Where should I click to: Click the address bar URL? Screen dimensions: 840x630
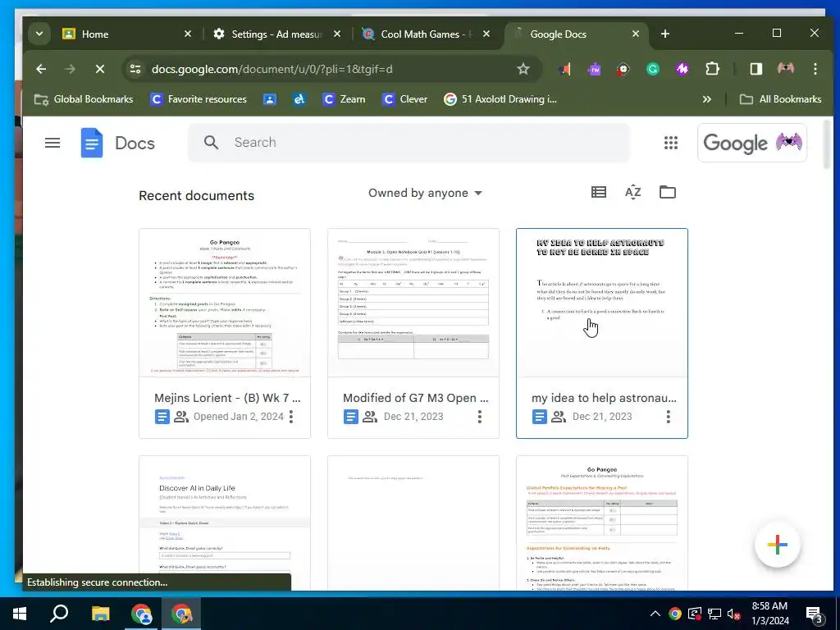pos(272,69)
